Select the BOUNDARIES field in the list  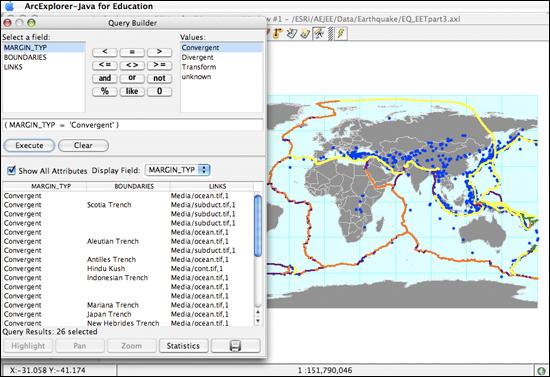click(x=25, y=57)
